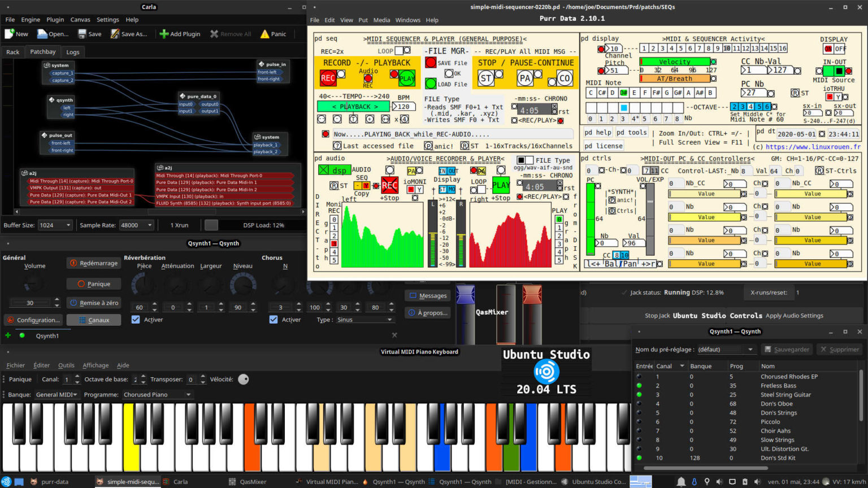This screenshot has height=488, width=868.
Task: Click the green PLAY button in MIDI sequencer
Action: pyautogui.click(x=407, y=79)
